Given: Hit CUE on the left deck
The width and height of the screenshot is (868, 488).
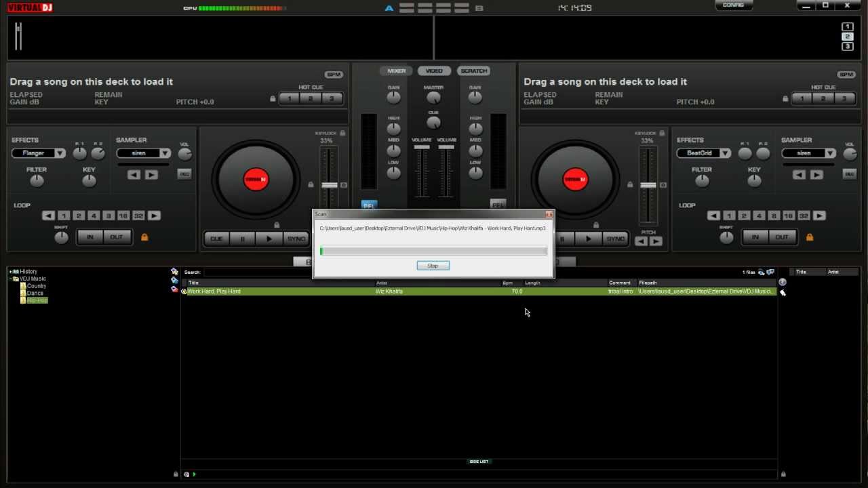Looking at the screenshot, I should pyautogui.click(x=216, y=239).
